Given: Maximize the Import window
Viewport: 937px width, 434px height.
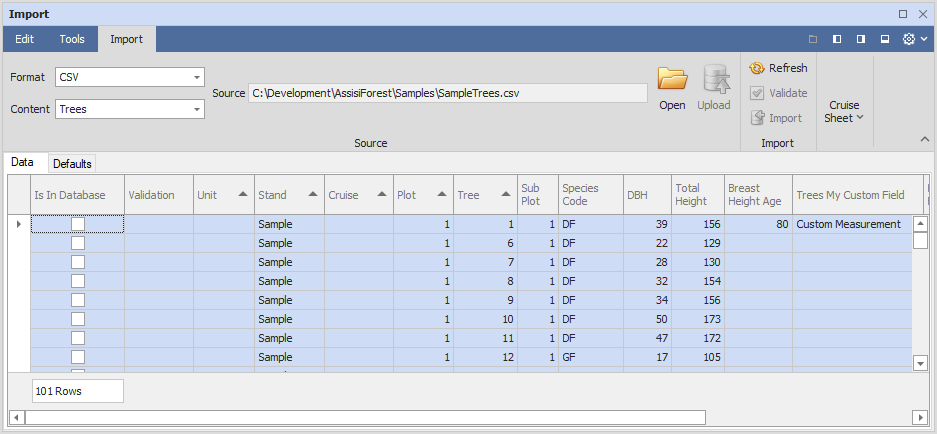Looking at the screenshot, I should [x=903, y=14].
